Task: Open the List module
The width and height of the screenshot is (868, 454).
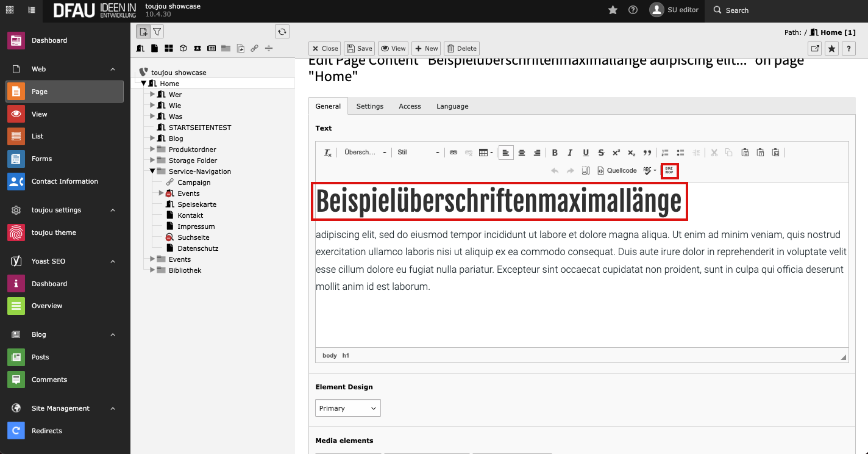Action: tap(65, 136)
